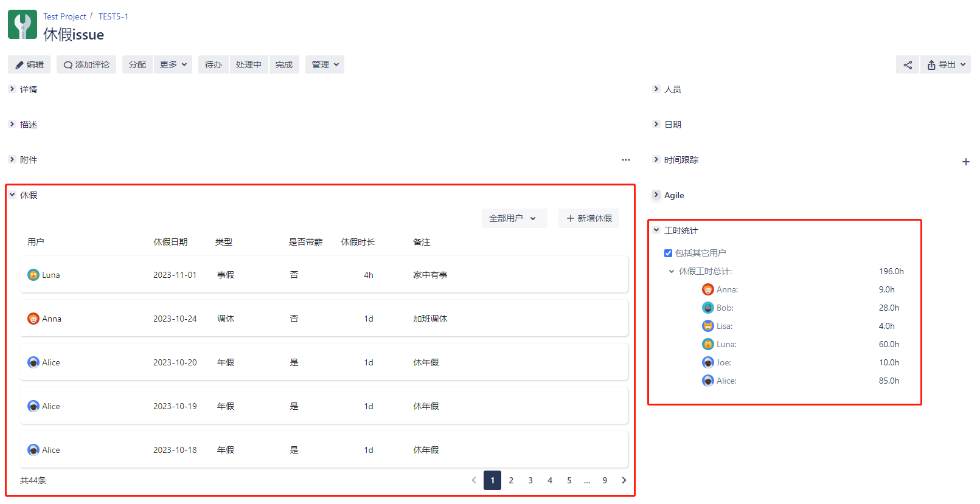Image resolution: width=980 pixels, height=504 pixels.
Task: Click the share icon button
Action: coord(907,64)
